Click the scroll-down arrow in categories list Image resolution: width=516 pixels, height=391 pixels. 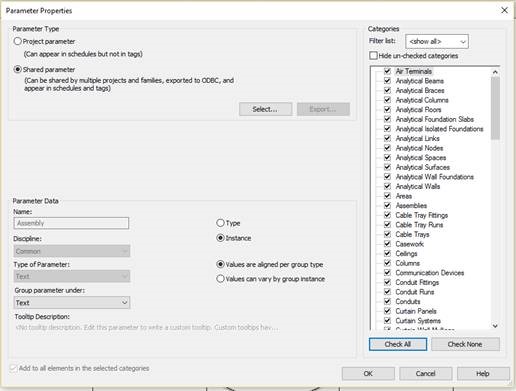pos(495,326)
